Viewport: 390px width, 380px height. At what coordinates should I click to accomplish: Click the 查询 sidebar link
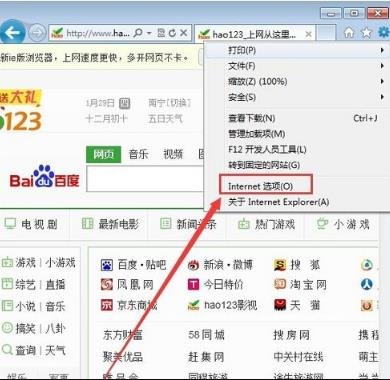coord(25,350)
